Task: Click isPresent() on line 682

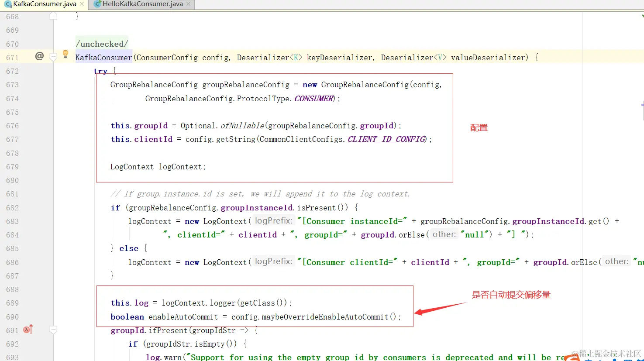Action: click(323, 208)
